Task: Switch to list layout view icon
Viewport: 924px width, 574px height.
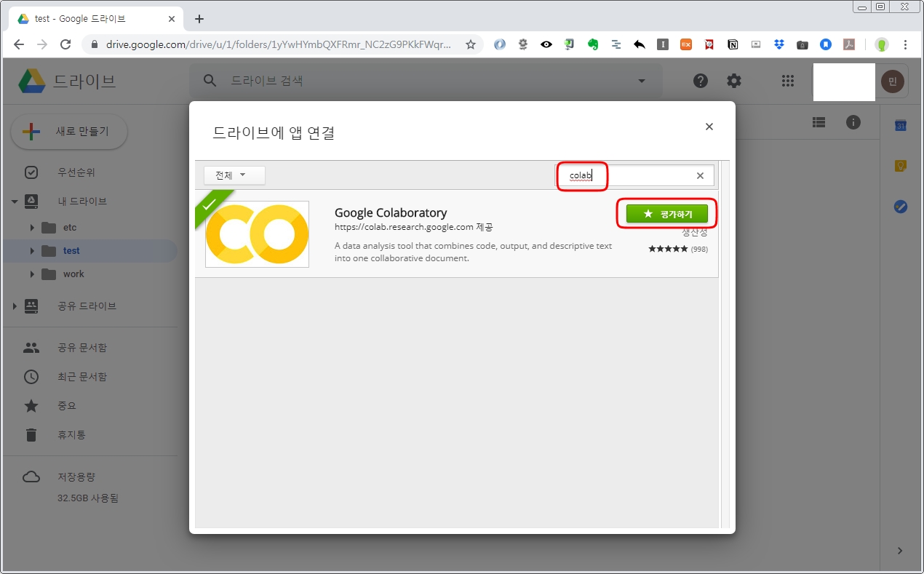Action: (819, 122)
